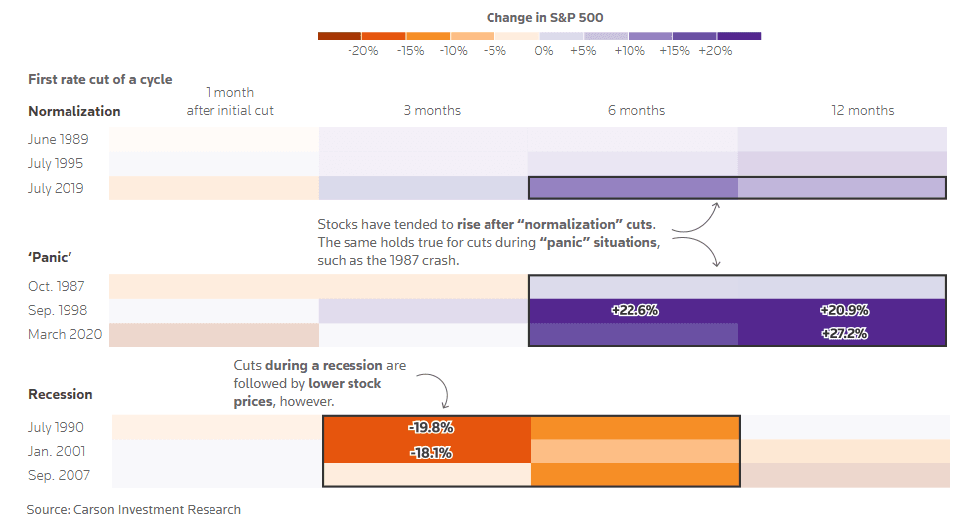Click the "12 months" column header
980x524 pixels.
(862, 110)
